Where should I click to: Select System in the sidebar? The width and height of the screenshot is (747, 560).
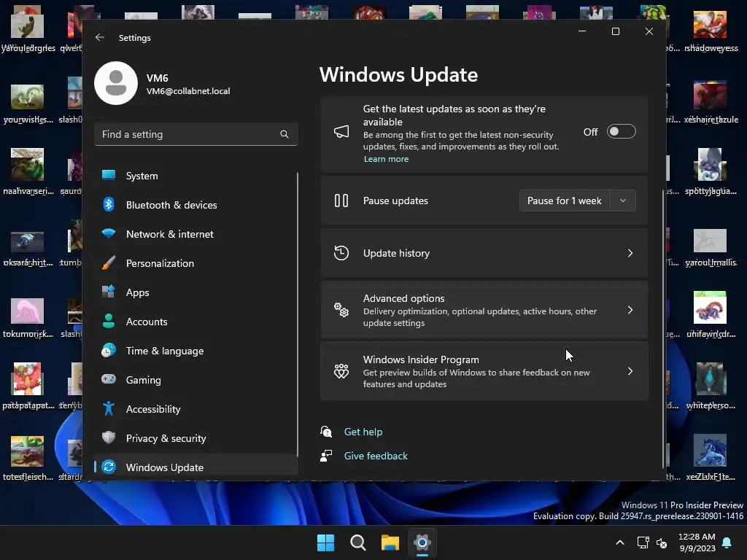(x=196, y=176)
